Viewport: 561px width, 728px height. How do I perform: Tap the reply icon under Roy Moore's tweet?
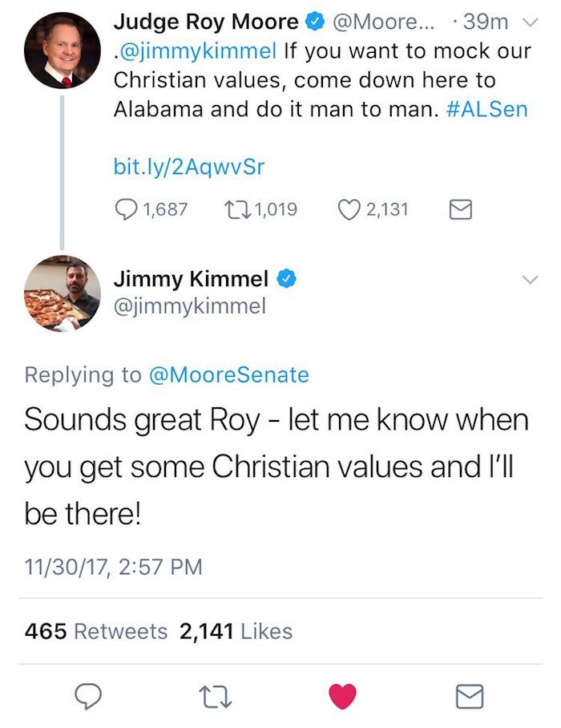127,210
